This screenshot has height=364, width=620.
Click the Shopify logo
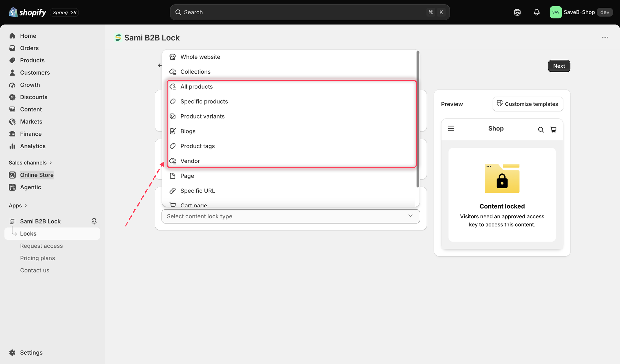[x=27, y=12]
